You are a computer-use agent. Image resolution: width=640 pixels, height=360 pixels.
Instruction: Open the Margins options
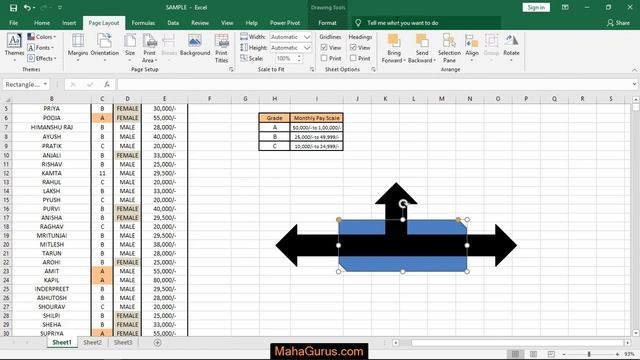pyautogui.click(x=78, y=48)
